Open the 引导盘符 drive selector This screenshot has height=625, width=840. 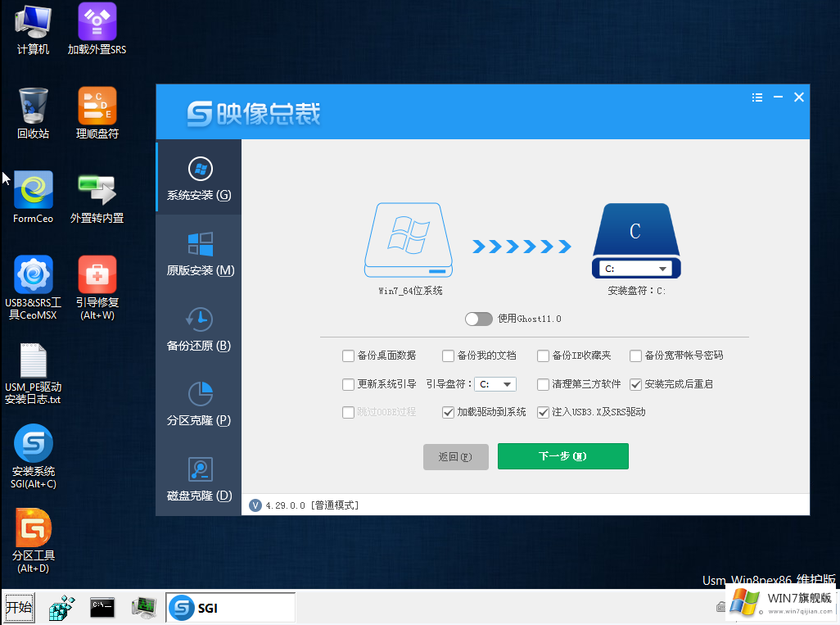[x=495, y=384]
